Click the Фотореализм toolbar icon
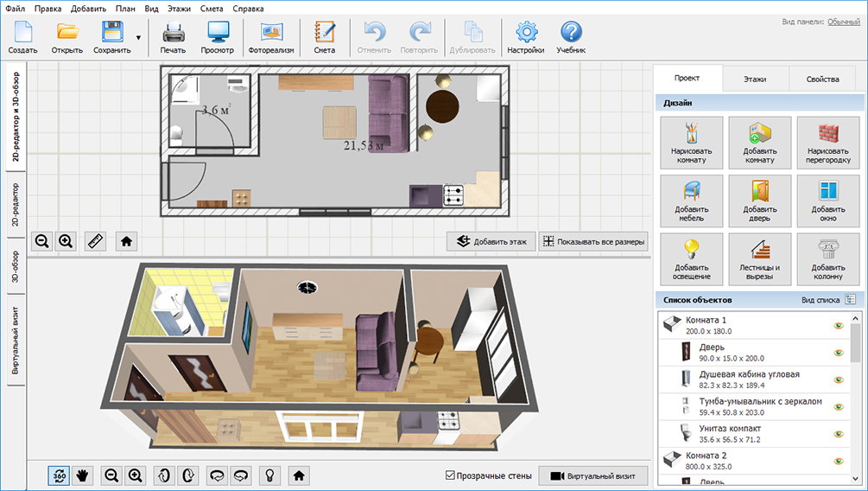Image resolution: width=868 pixels, height=491 pixels. [271, 34]
